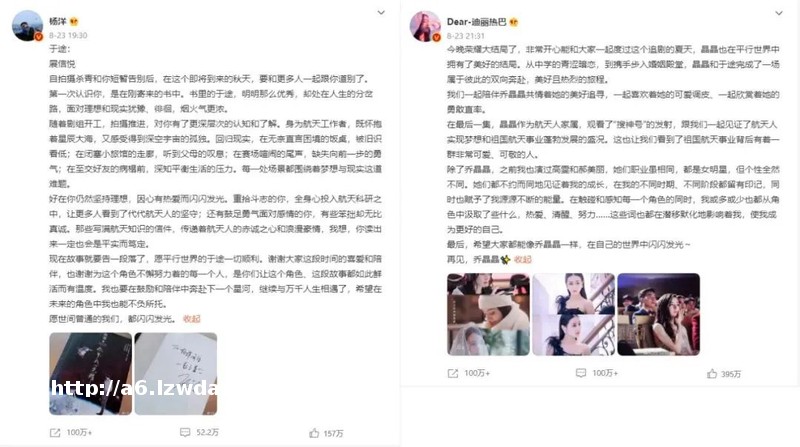The image size is (800, 447).
Task: Collapse 迪丽热巴's post via 收起 link
Action: (x=522, y=259)
